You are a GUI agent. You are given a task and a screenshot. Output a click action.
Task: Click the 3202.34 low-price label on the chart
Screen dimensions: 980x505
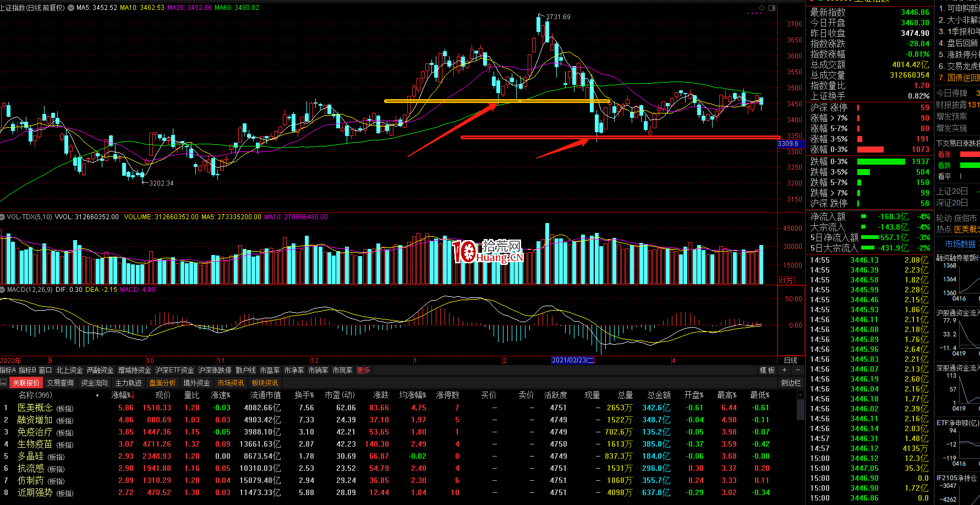click(x=161, y=183)
